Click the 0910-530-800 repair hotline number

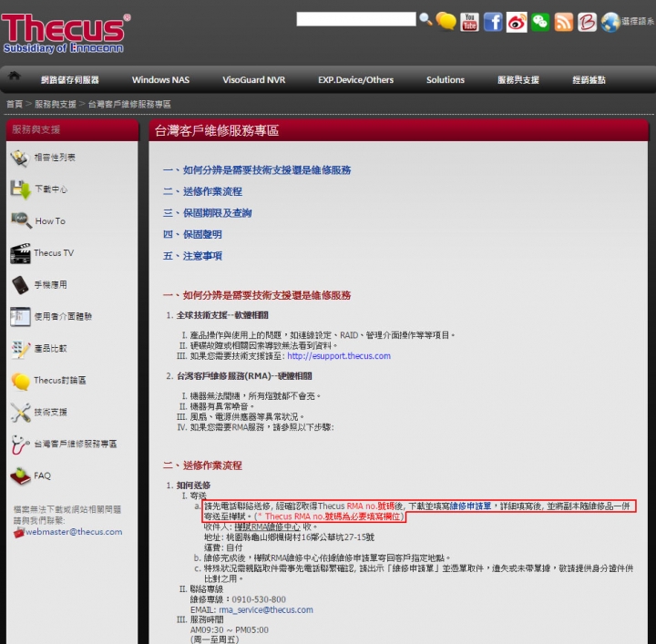pos(259,599)
